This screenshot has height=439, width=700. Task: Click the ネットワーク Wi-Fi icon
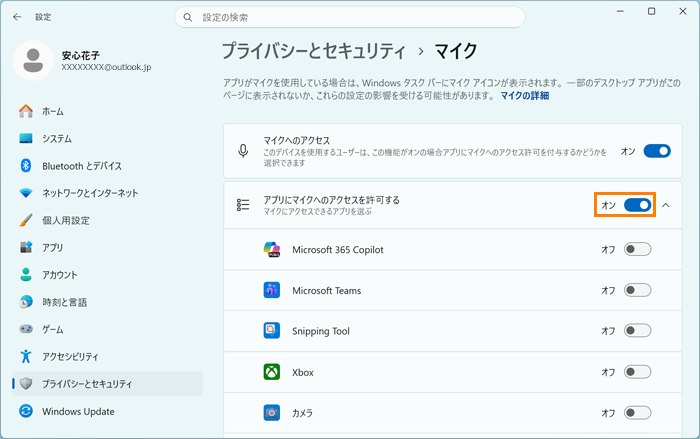(26, 193)
